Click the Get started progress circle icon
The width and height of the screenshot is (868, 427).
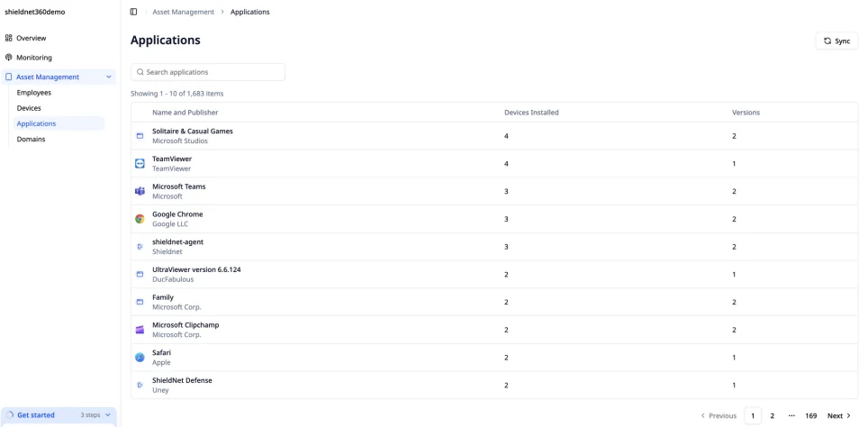pyautogui.click(x=10, y=414)
